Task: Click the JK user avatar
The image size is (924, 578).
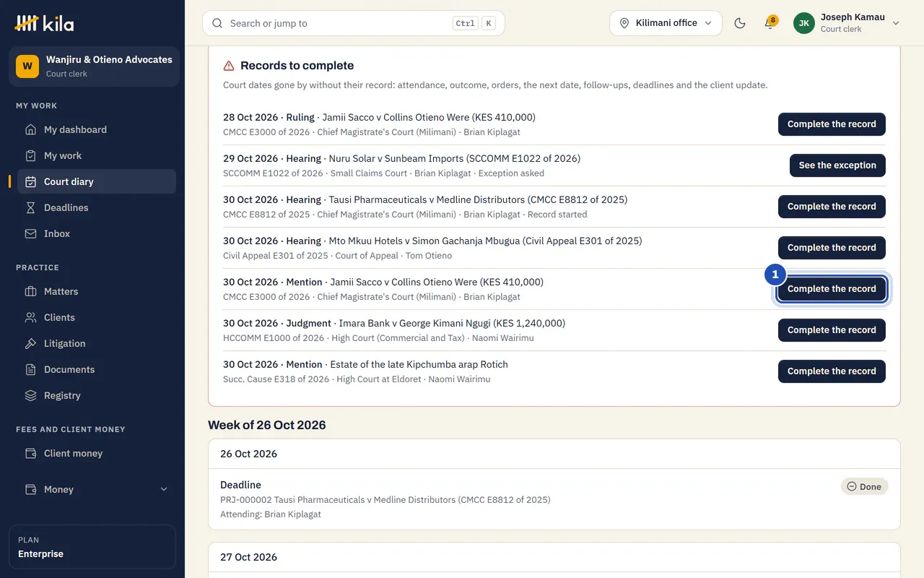Action: click(x=804, y=23)
